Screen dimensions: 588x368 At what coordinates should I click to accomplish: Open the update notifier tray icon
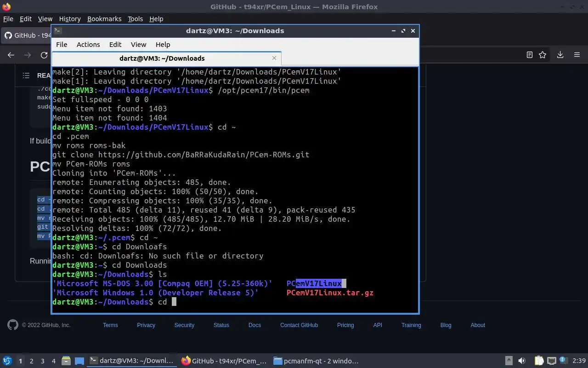563,361
